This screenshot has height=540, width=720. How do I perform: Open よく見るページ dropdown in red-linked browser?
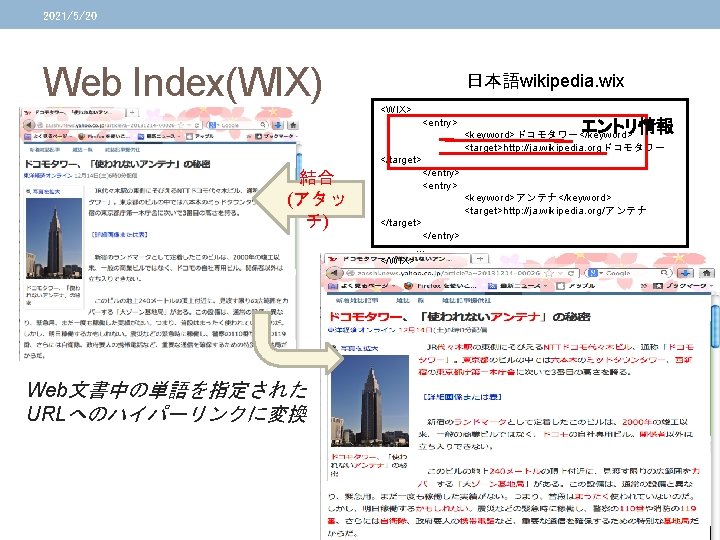coord(362,286)
